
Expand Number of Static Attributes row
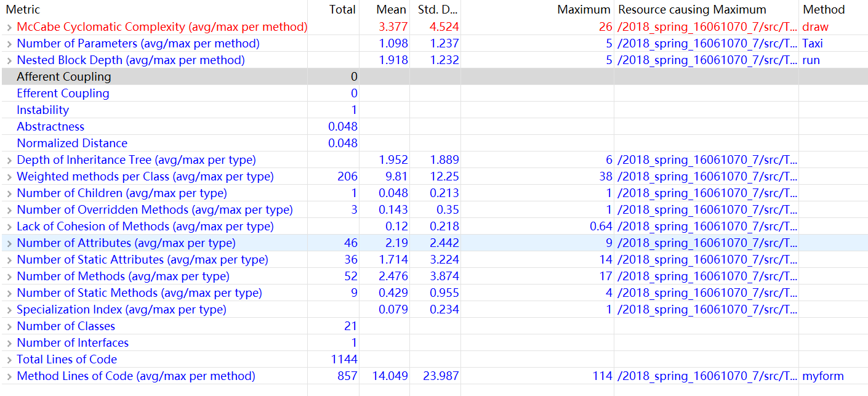[x=9, y=260]
